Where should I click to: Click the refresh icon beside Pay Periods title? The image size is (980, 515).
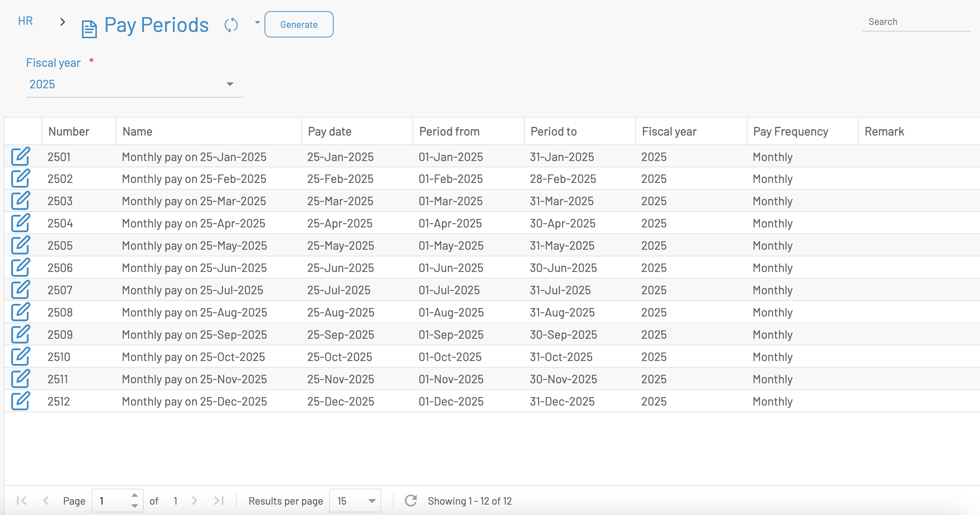(231, 25)
